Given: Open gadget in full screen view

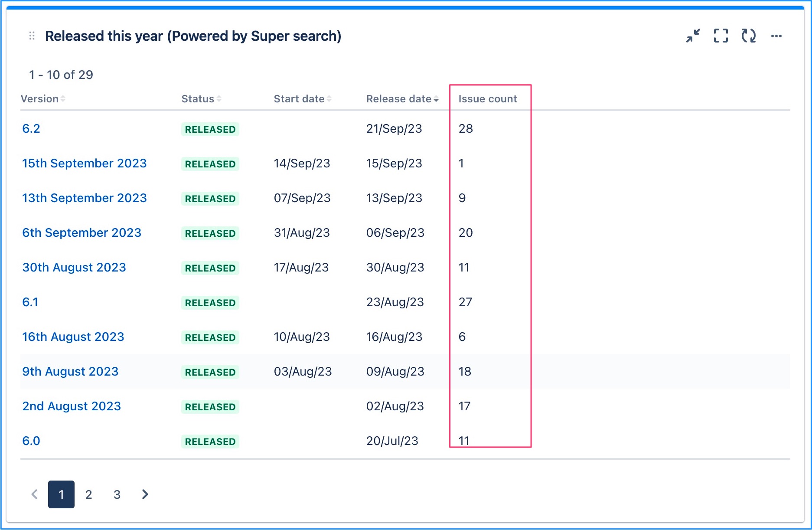Looking at the screenshot, I should click(x=721, y=36).
